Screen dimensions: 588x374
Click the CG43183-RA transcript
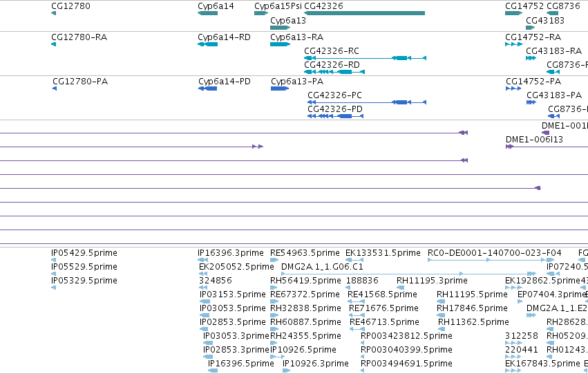(531, 58)
